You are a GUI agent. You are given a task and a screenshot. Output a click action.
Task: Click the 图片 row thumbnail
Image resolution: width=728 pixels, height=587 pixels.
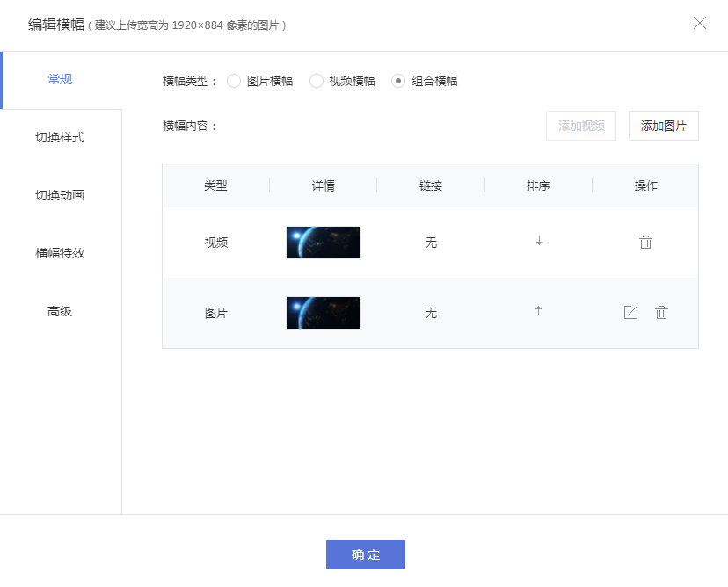(324, 313)
